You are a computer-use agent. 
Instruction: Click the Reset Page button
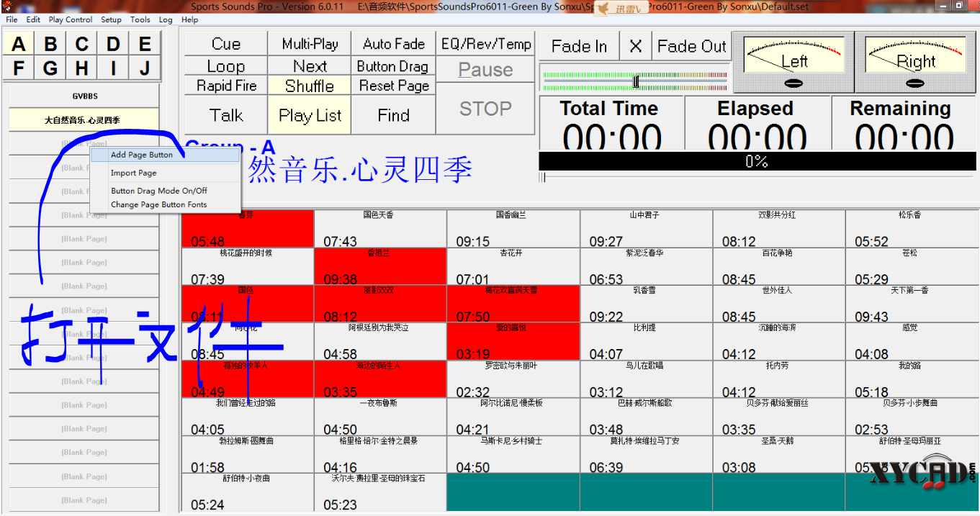click(394, 86)
